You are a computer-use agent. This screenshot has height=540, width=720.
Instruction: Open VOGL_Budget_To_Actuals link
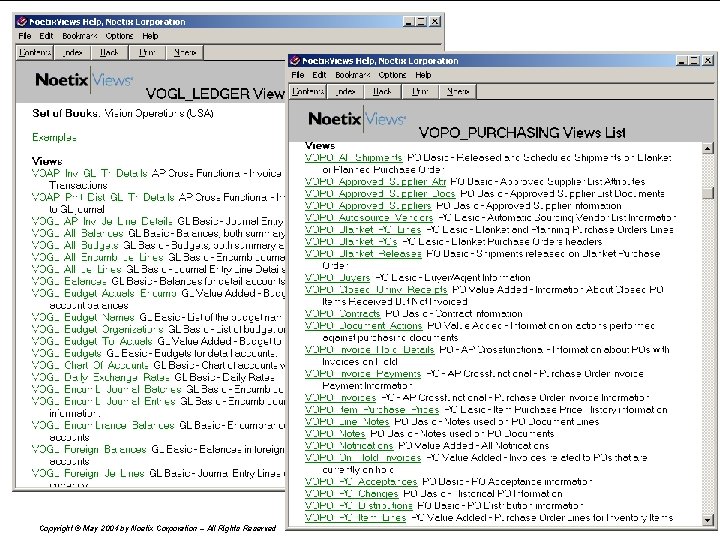click(x=92, y=341)
